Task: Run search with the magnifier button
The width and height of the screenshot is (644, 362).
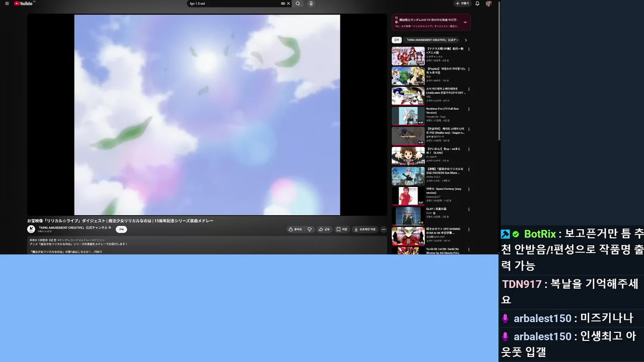Action: point(298,4)
